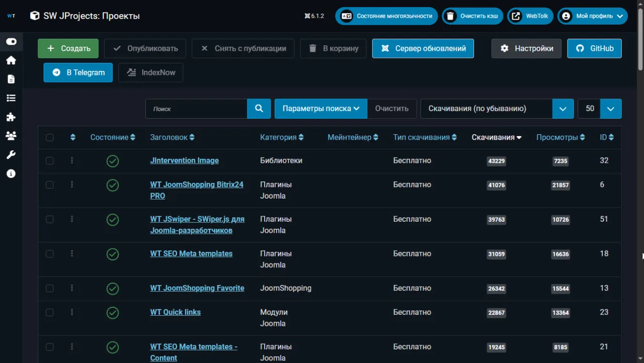The width and height of the screenshot is (644, 363).
Task: Toggle published state of WT SEO Meta templates - Content
Action: coord(113,347)
